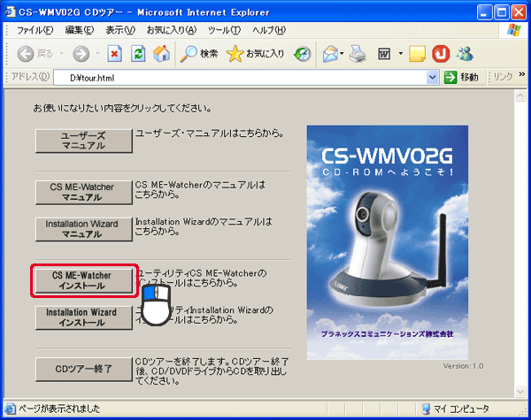Click the Back arrow icon
This screenshot has width=531, height=420.
tap(26, 54)
